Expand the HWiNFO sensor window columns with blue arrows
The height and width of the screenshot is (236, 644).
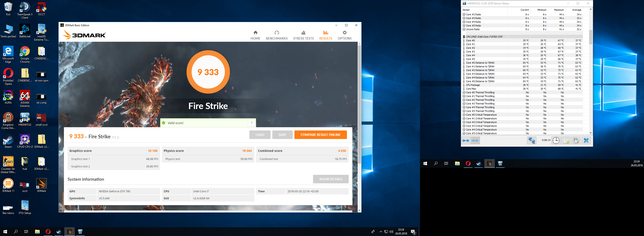coord(465,140)
